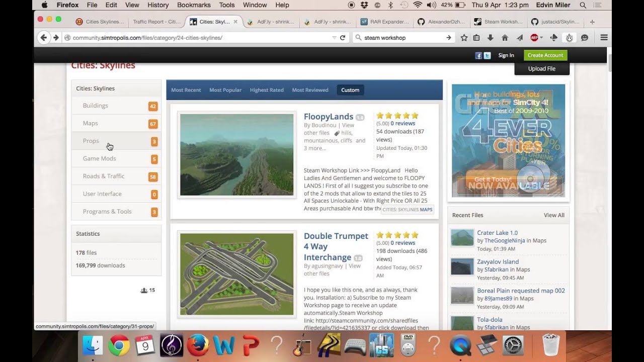Click the browser forward arrow button
Viewport: 644px width, 362px height.
coord(56,37)
